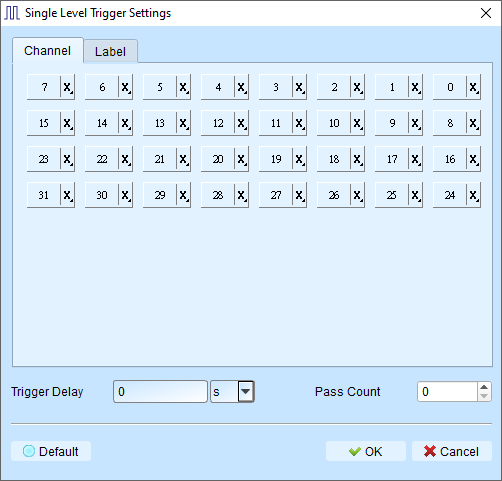This screenshot has height=481, width=502.
Task: Click the Trigger Delay value field
Action: click(160, 392)
